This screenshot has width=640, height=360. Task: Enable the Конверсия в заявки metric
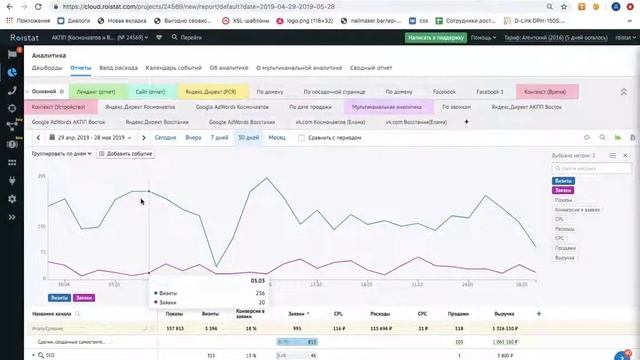(577, 210)
